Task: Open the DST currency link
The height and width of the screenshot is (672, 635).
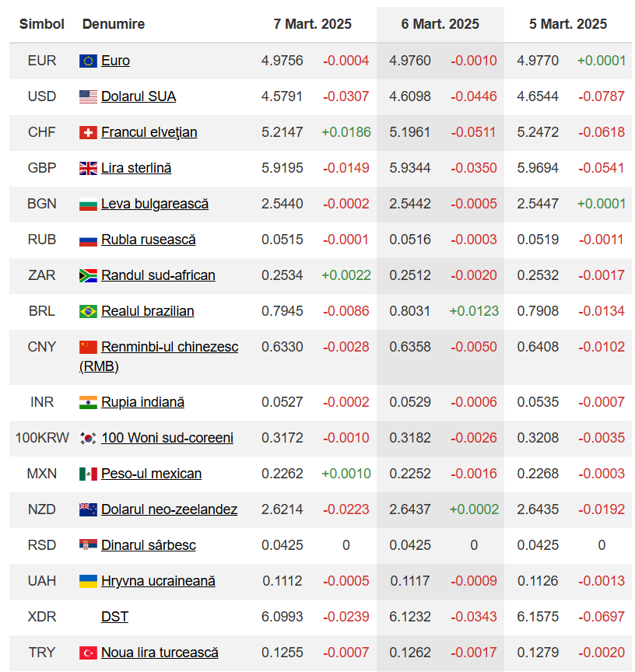Action: pyautogui.click(x=114, y=617)
